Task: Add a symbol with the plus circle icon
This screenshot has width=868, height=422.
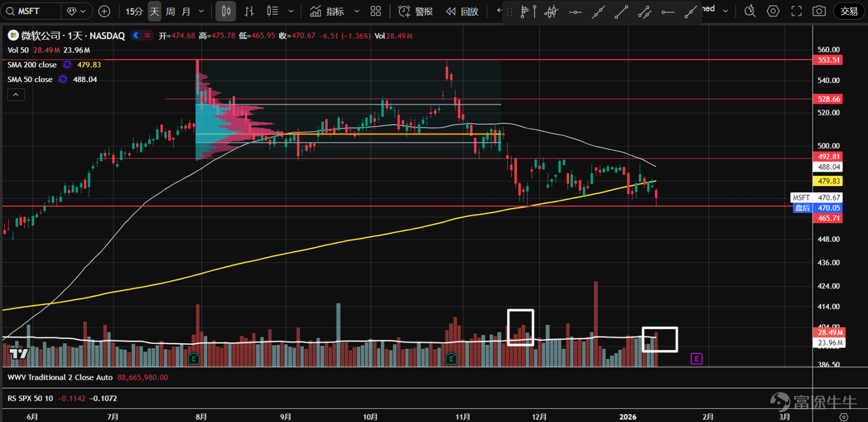Action: pos(105,11)
